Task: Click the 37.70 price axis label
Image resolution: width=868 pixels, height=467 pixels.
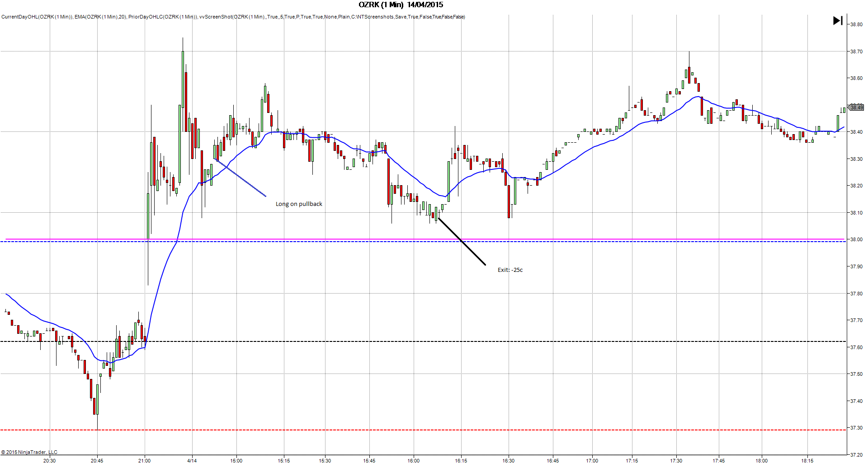Action: [856, 320]
